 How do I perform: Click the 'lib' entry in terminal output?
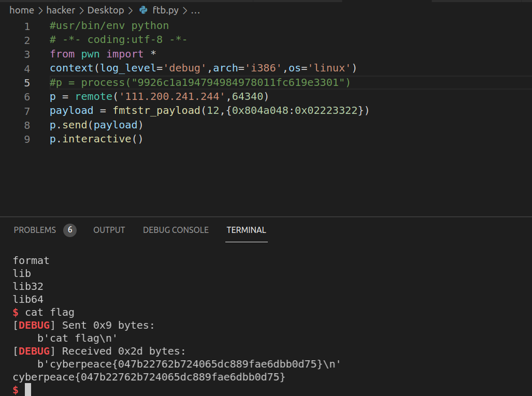coord(22,273)
